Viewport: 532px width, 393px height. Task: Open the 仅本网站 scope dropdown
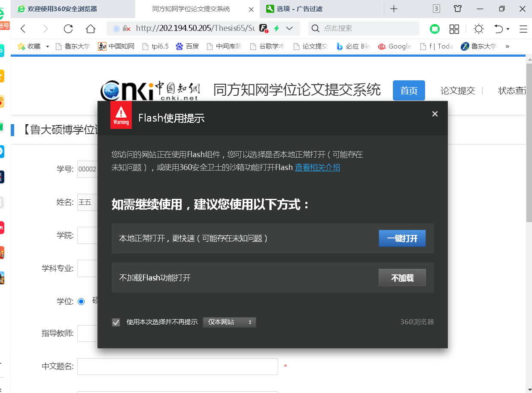[229, 322]
